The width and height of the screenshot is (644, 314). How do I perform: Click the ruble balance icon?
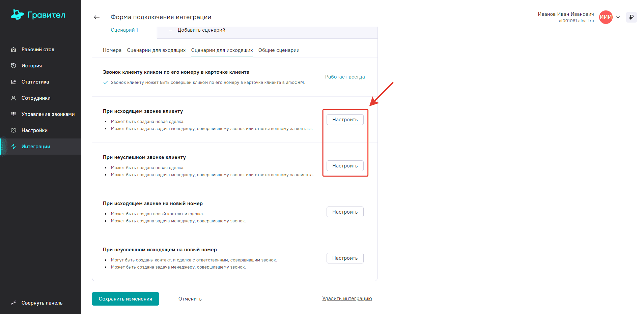tap(631, 17)
